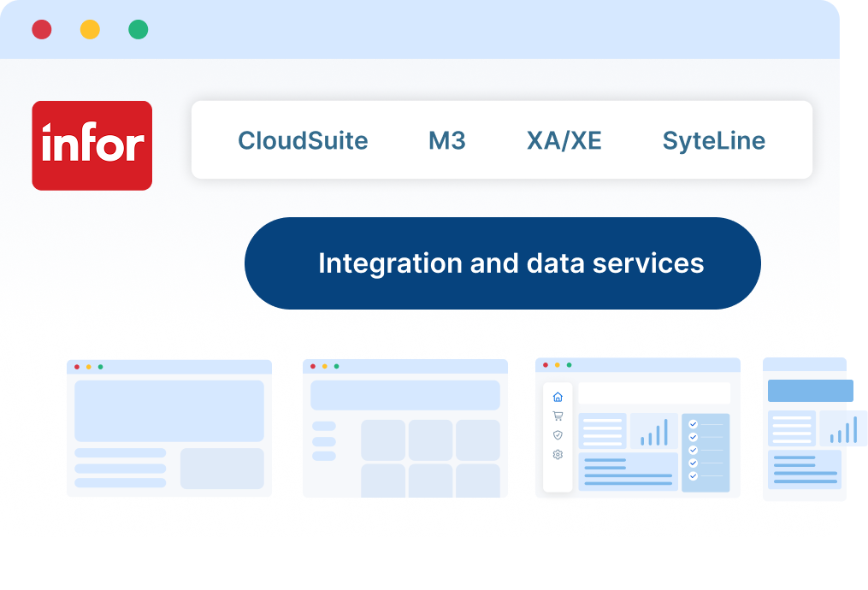Click the red dot of large window
The width and height of the screenshot is (868, 590).
tap(42, 29)
